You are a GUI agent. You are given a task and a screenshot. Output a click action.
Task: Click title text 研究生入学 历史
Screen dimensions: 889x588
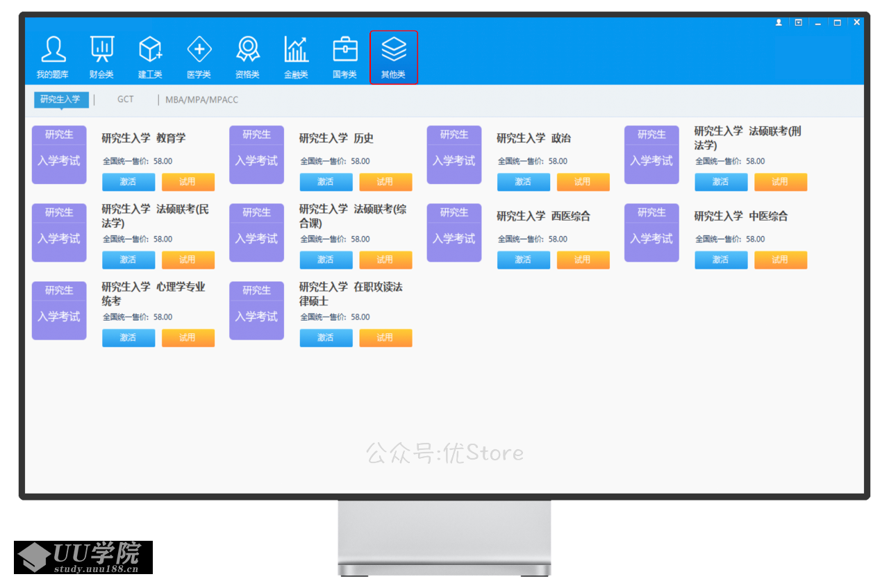coord(336,138)
